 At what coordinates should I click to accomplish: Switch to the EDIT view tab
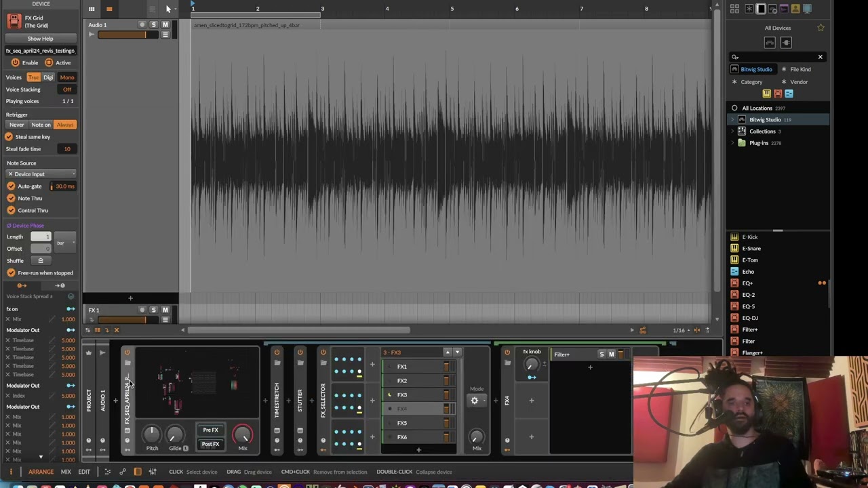coord(84,472)
